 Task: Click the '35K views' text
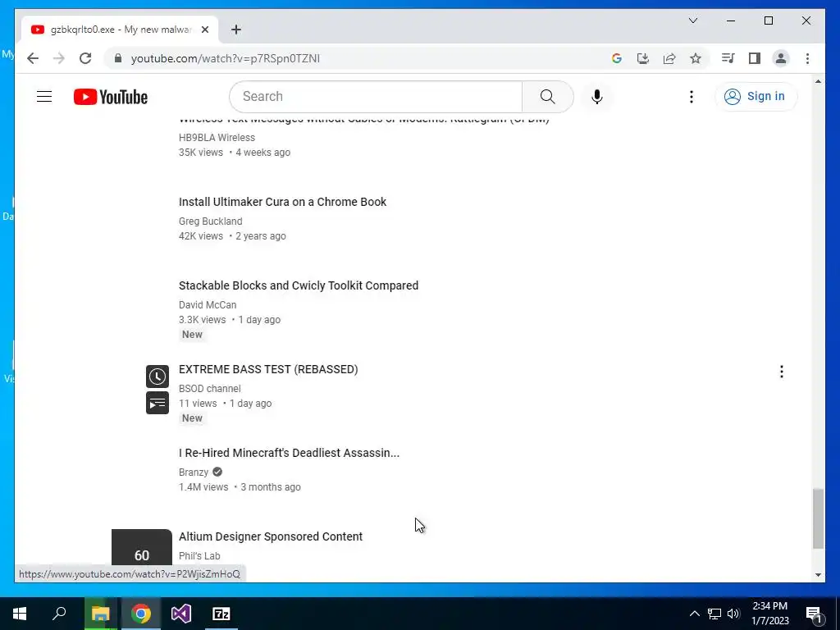tap(201, 152)
